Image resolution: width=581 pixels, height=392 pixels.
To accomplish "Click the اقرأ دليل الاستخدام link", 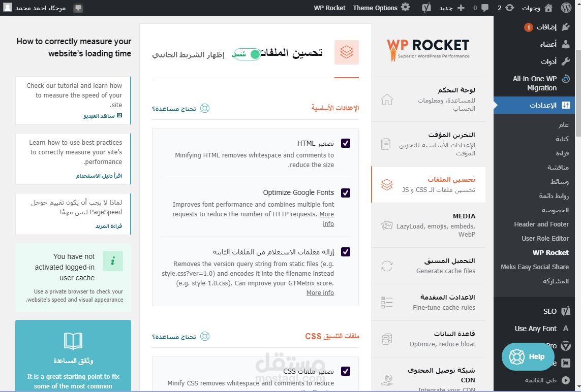I will [x=99, y=176].
